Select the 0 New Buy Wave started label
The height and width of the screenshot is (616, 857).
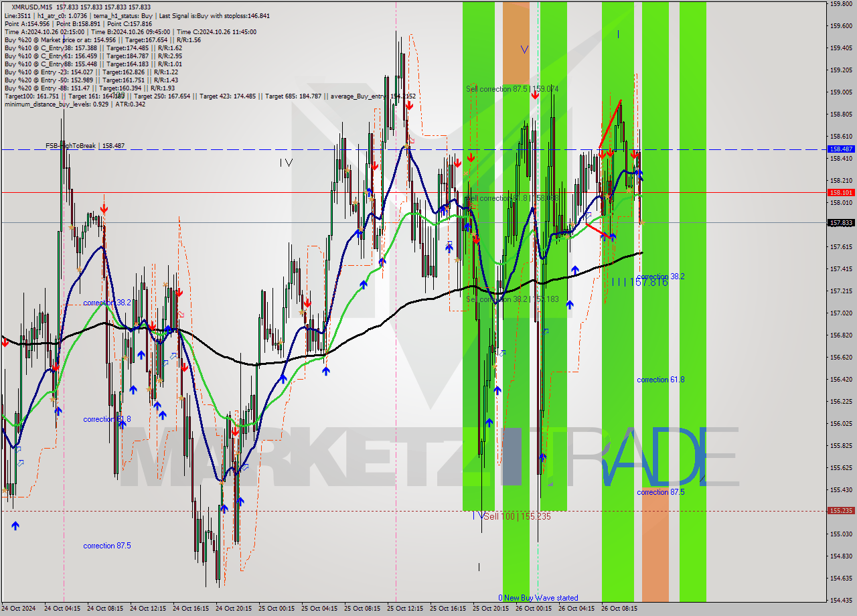(x=538, y=598)
